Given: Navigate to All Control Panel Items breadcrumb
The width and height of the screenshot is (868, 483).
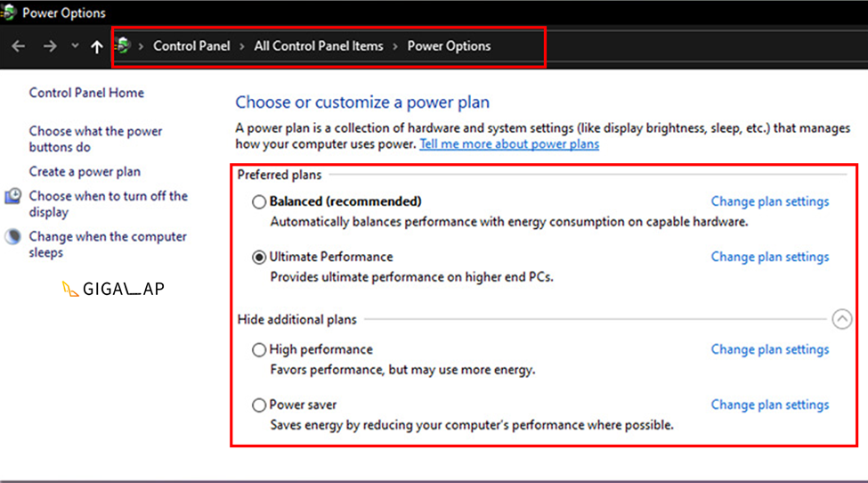Looking at the screenshot, I should [x=319, y=46].
